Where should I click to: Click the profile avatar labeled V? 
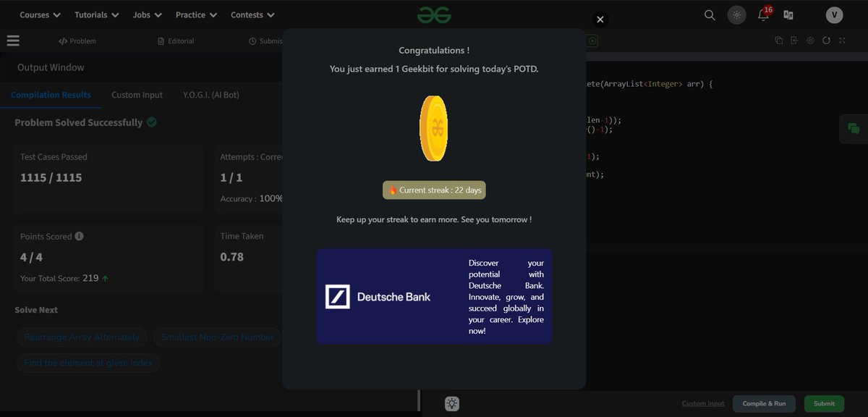pyautogui.click(x=834, y=14)
